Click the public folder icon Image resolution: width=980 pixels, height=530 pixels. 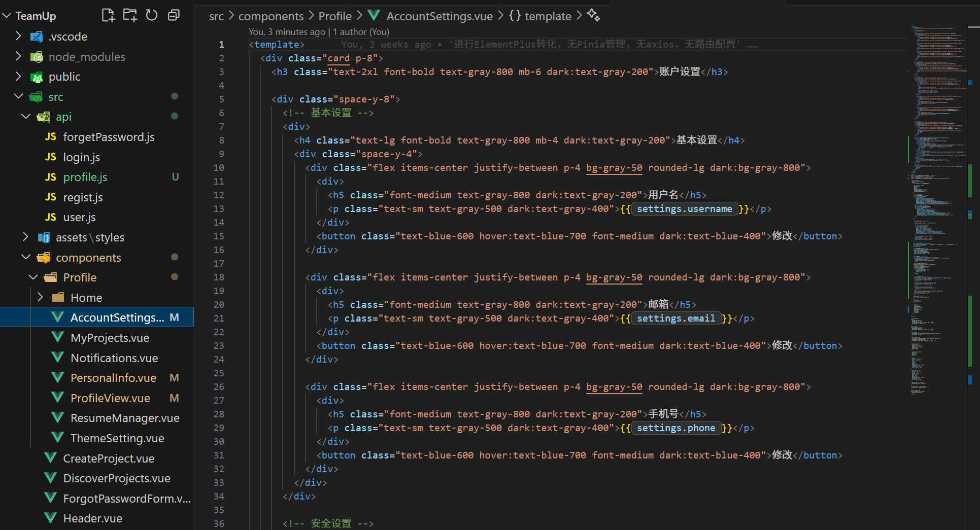[x=37, y=77]
